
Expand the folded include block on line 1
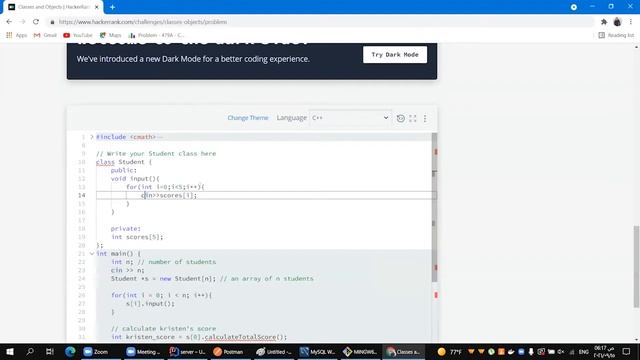coord(92,137)
